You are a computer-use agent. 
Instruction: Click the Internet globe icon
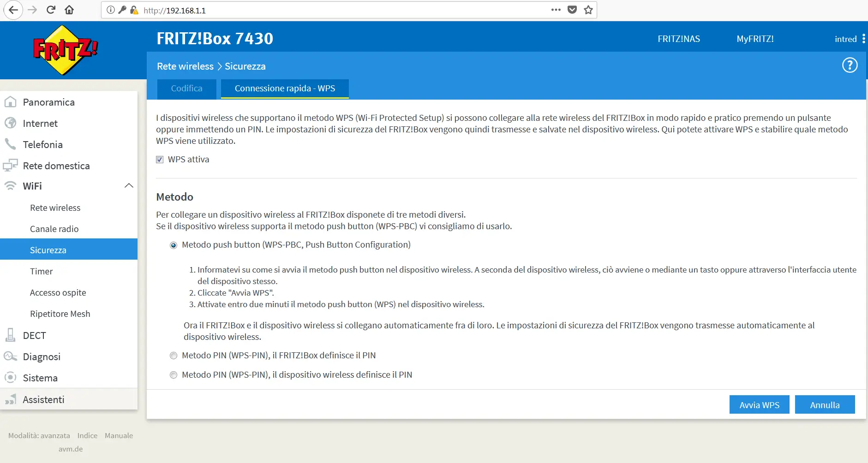click(10, 123)
